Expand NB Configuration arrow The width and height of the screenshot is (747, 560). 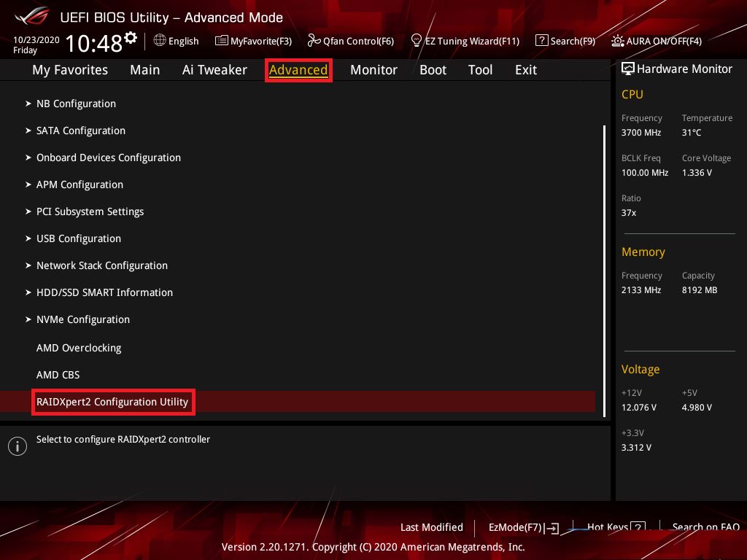[x=28, y=104]
